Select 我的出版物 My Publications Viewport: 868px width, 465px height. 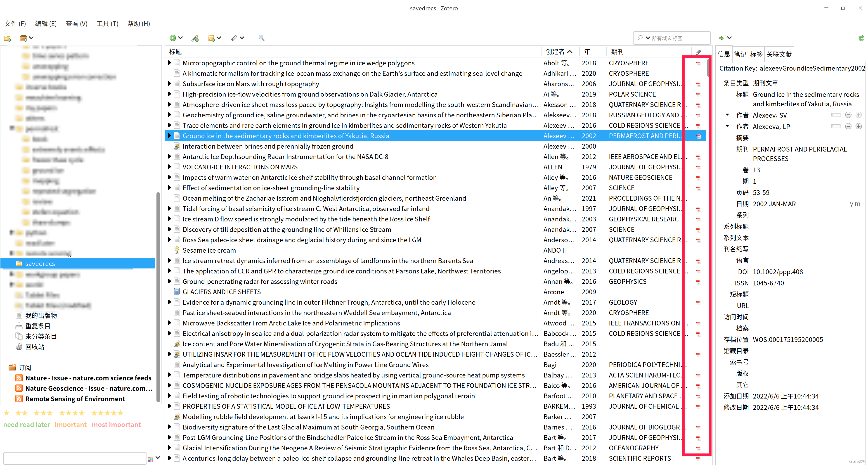click(x=41, y=316)
